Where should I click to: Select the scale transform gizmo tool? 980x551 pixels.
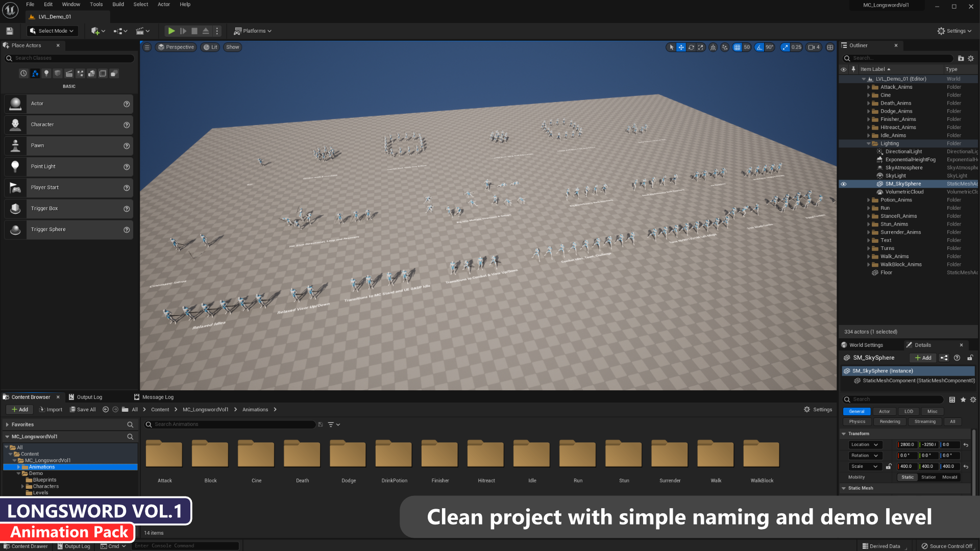tap(701, 47)
